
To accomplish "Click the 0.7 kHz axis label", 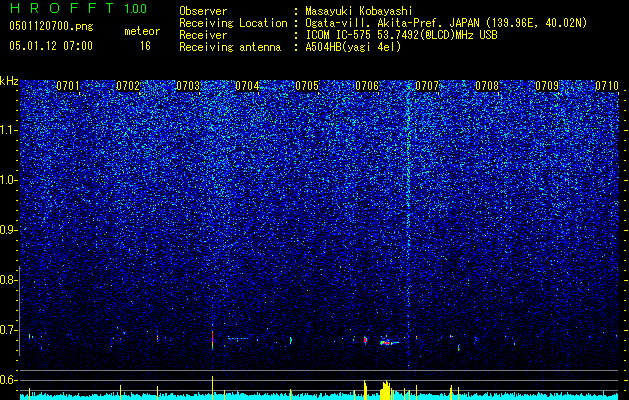I will tap(9, 330).
